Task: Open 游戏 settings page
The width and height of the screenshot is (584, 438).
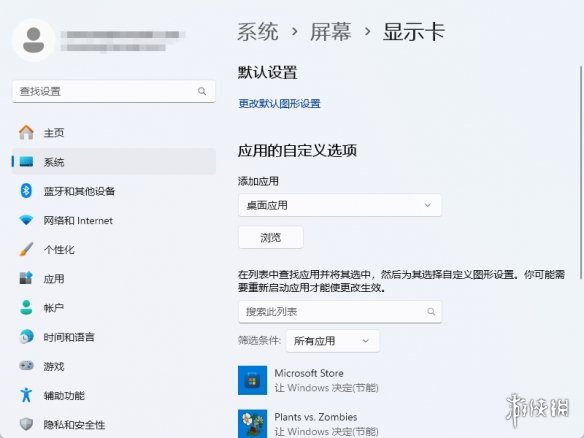Action: click(x=114, y=366)
